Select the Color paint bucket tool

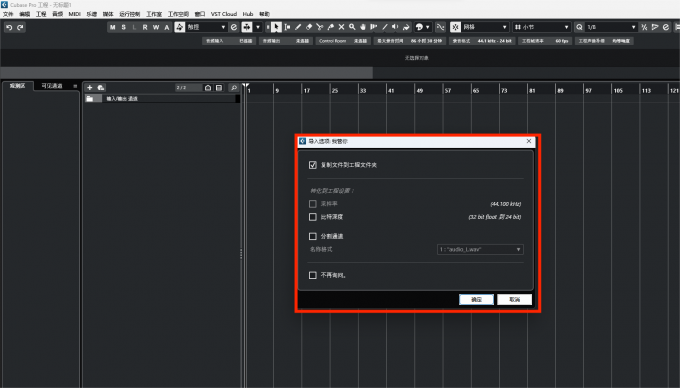pos(406,27)
